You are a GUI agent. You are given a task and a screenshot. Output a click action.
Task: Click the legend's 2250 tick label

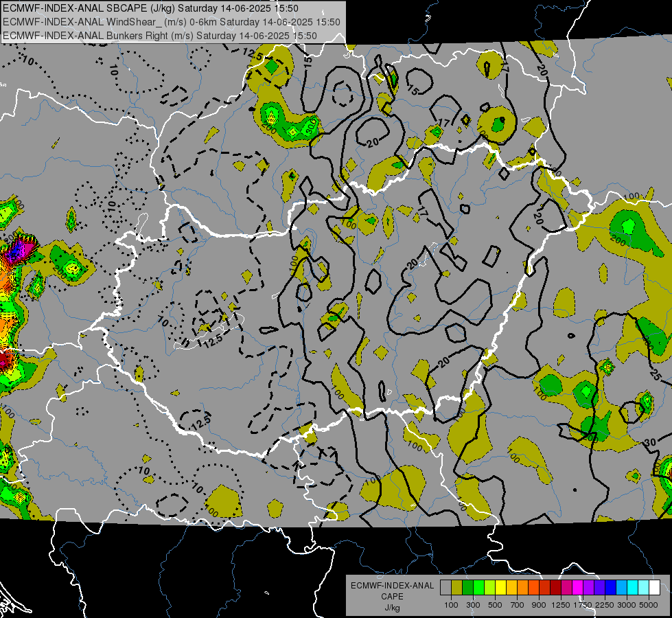pos(605,605)
